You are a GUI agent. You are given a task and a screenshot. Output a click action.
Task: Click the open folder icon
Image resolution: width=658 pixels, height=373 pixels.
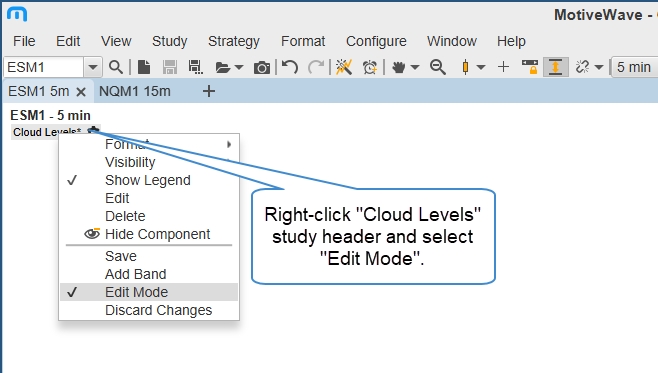coord(223,67)
